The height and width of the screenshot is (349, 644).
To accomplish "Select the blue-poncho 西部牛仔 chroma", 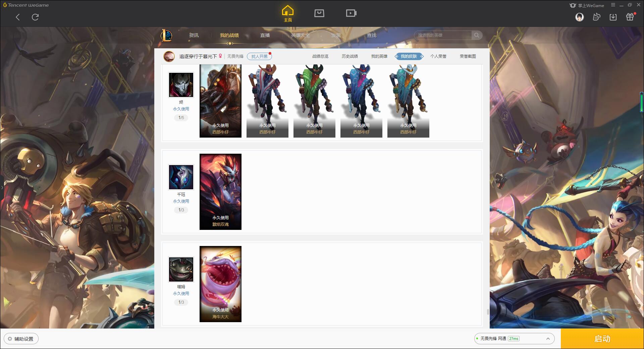I will pyautogui.click(x=361, y=101).
